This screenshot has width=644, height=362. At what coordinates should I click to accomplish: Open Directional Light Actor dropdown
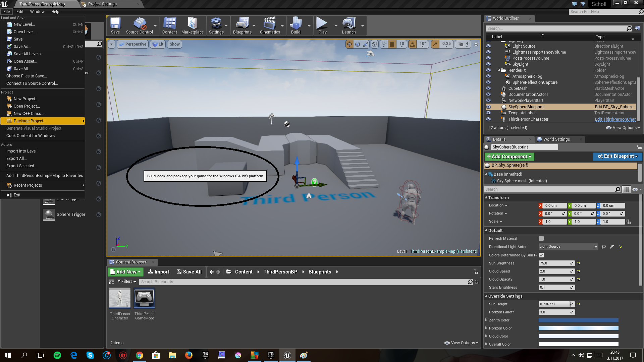pos(568,247)
